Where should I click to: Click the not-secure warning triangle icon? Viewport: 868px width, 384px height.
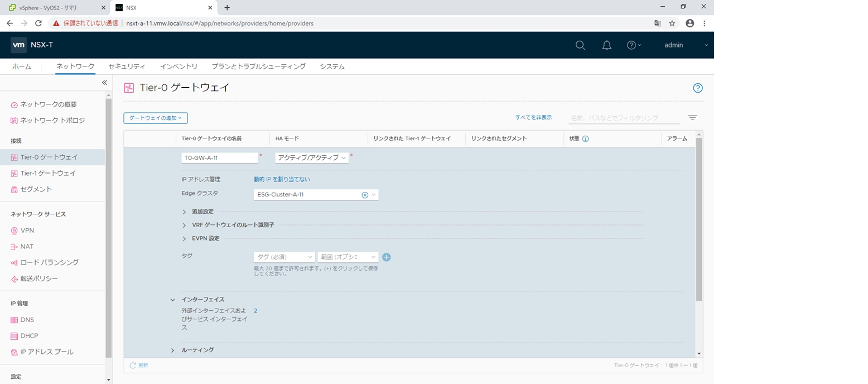coord(56,23)
